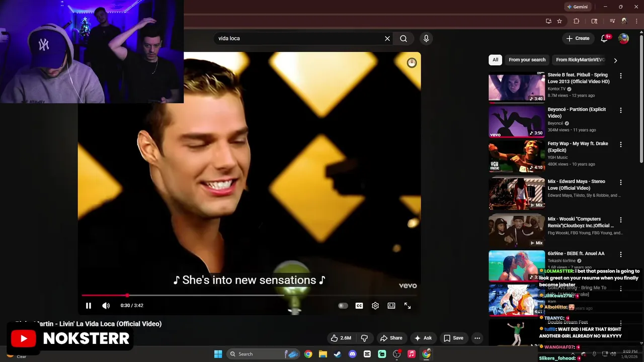Click the Ask button below the video

tap(423, 338)
